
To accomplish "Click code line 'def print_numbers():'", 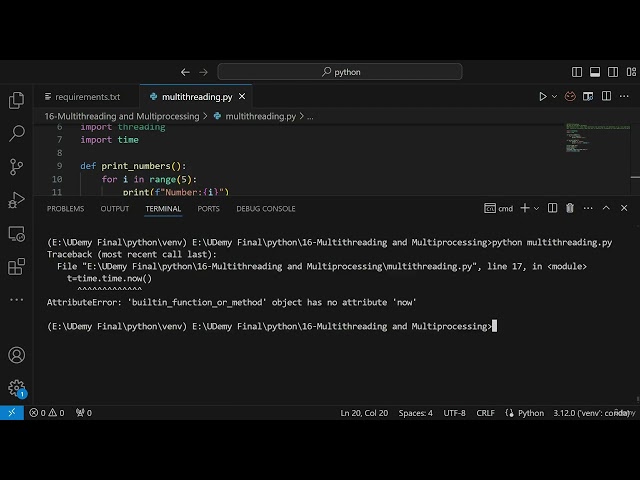I will tap(133, 166).
